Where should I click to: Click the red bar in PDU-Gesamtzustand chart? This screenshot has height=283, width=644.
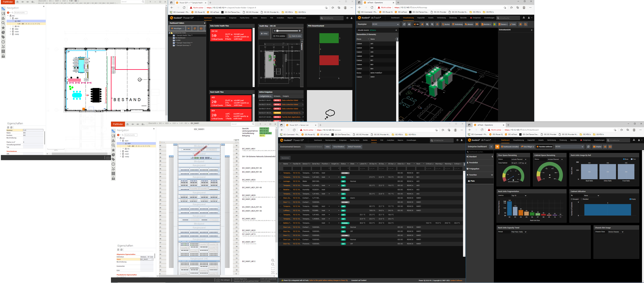click(x=329, y=60)
